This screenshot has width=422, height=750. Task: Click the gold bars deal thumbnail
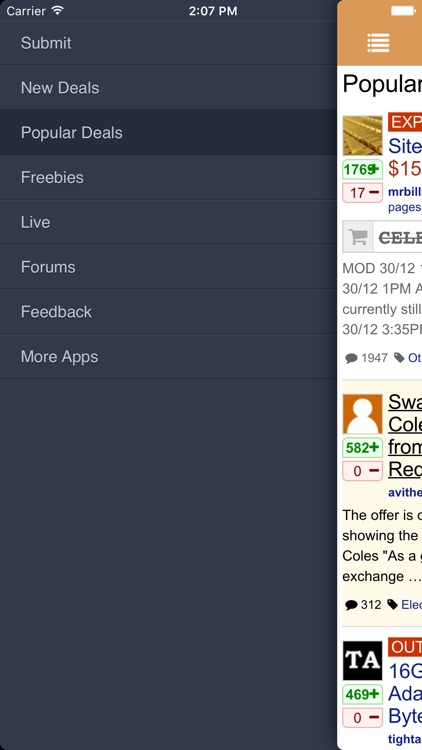tap(362, 135)
